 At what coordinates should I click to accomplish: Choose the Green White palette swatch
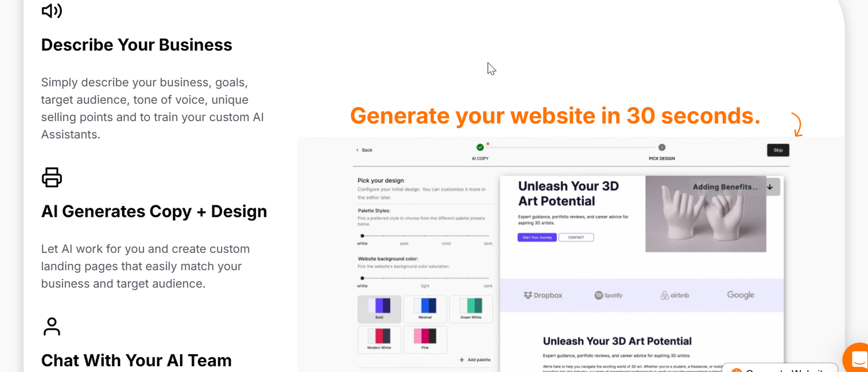[x=471, y=309]
